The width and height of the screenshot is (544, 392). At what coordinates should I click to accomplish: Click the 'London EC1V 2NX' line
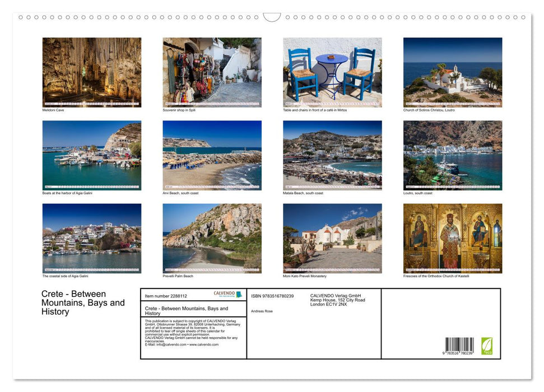328,304
